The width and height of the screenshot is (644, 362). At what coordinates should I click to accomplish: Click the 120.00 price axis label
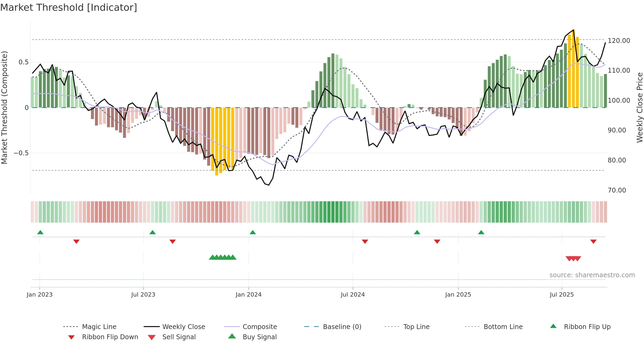click(x=619, y=41)
